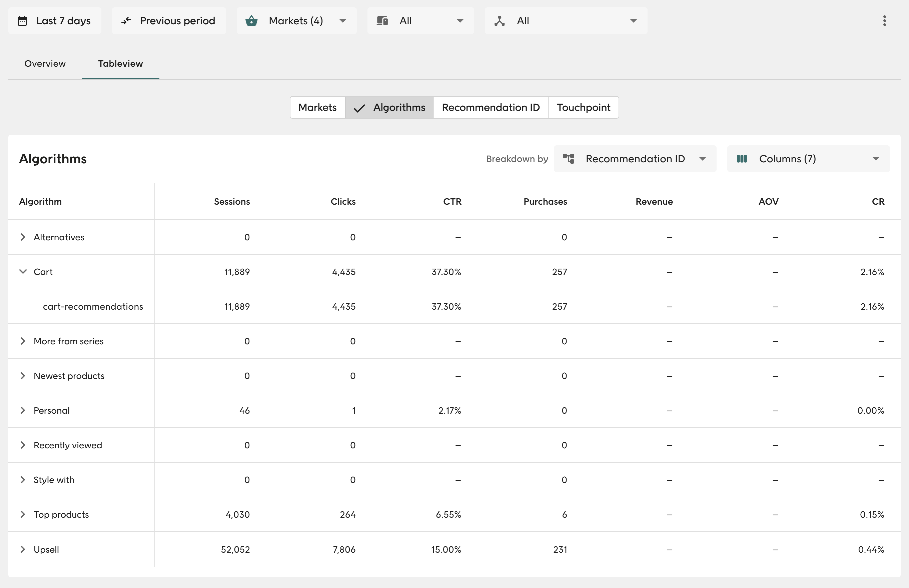Click the checkmark on Algorithms segment
909x588 pixels.
click(x=359, y=108)
